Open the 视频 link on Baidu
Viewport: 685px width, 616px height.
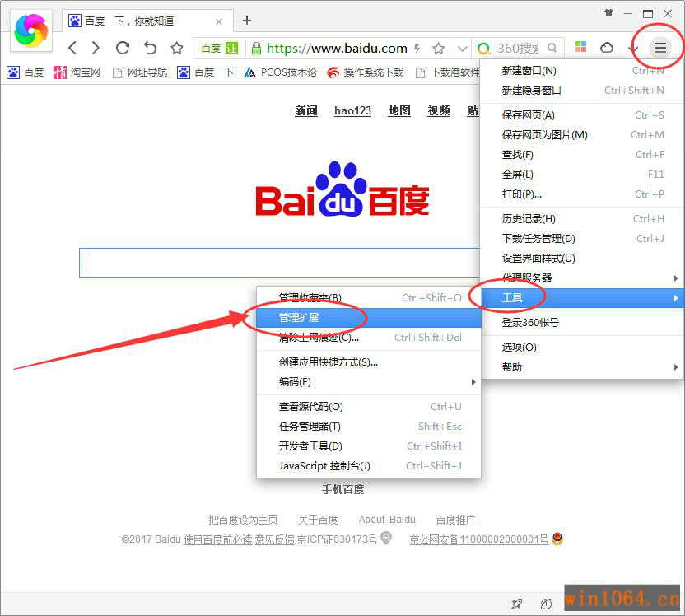point(439,111)
